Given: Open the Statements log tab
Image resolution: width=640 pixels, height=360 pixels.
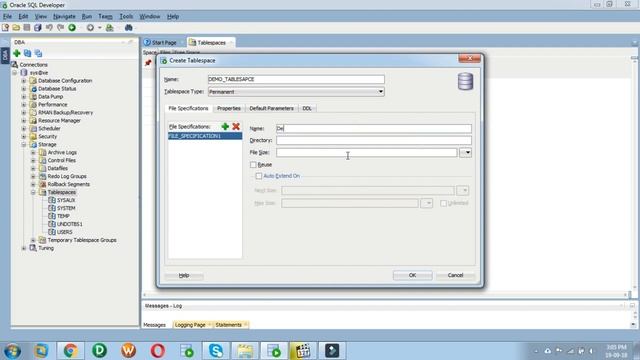Looking at the screenshot, I should click(229, 325).
